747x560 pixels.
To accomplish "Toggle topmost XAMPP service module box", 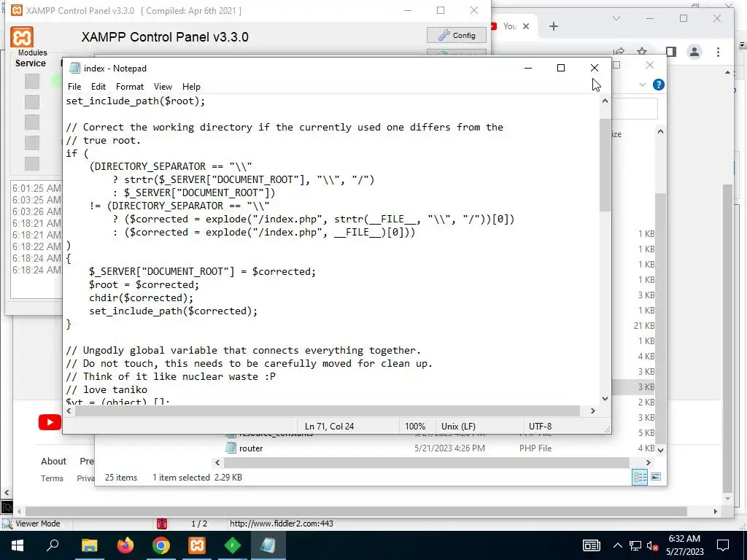I will point(32,81).
